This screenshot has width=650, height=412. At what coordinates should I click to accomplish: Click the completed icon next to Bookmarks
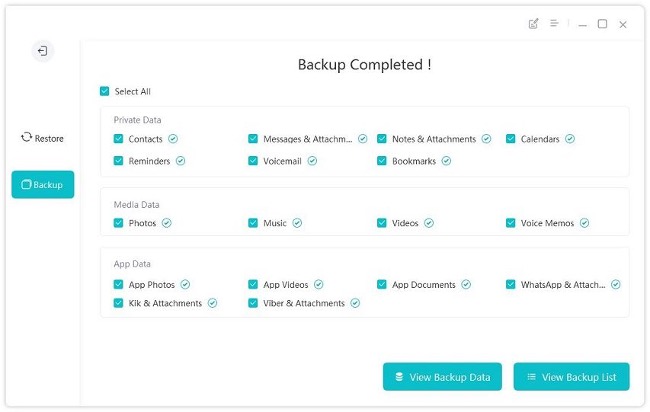pos(446,161)
